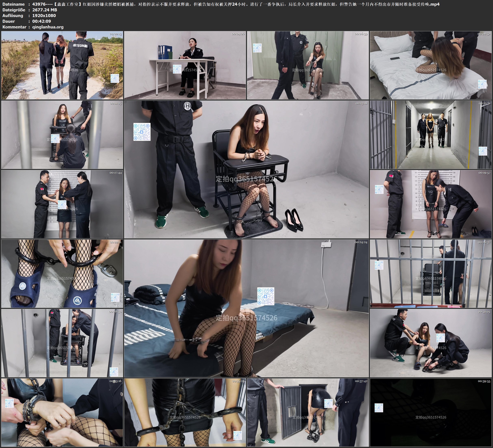Open the thumbnail showing desk with blue binders
This screenshot has height=448, width=493.
click(185, 65)
